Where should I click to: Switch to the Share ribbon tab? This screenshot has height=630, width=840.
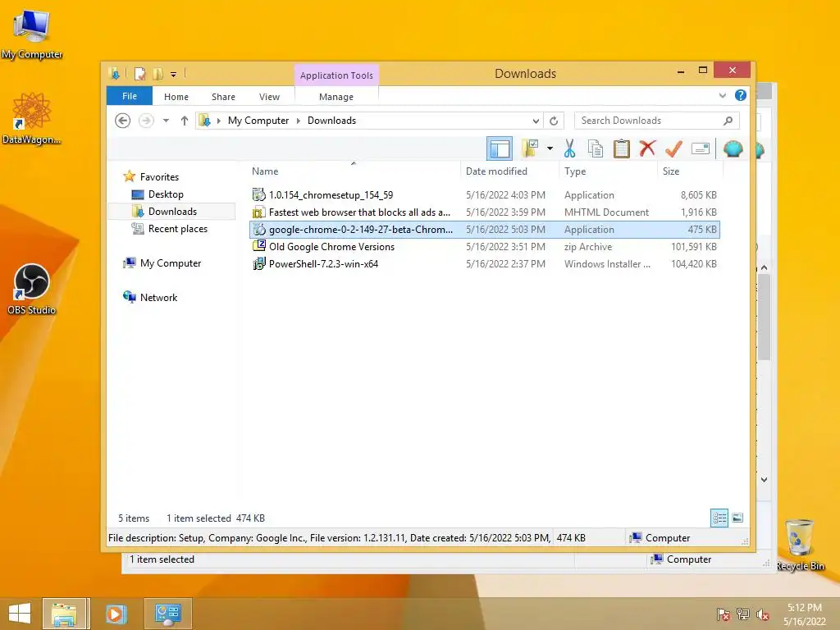(223, 97)
